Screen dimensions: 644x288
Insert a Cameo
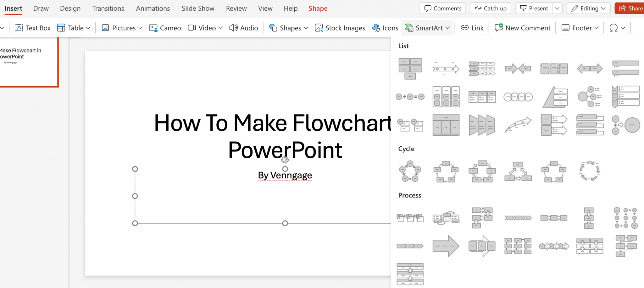click(x=164, y=28)
